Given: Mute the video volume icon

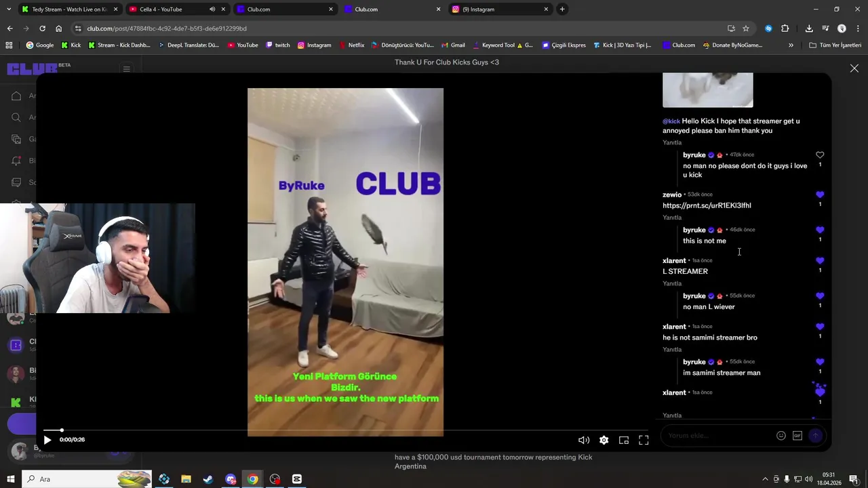Looking at the screenshot, I should click(x=583, y=440).
